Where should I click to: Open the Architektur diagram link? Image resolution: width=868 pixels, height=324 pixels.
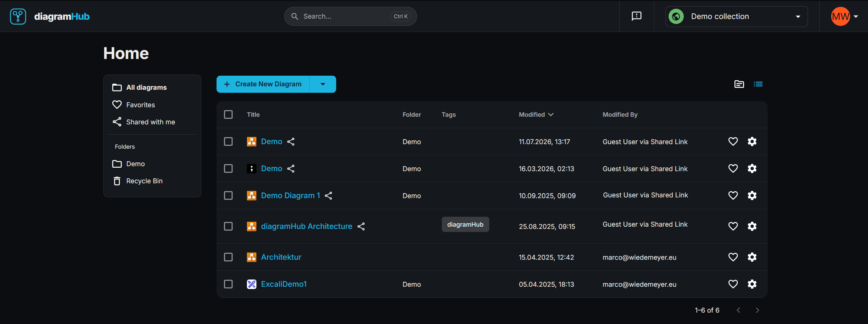pyautogui.click(x=281, y=257)
